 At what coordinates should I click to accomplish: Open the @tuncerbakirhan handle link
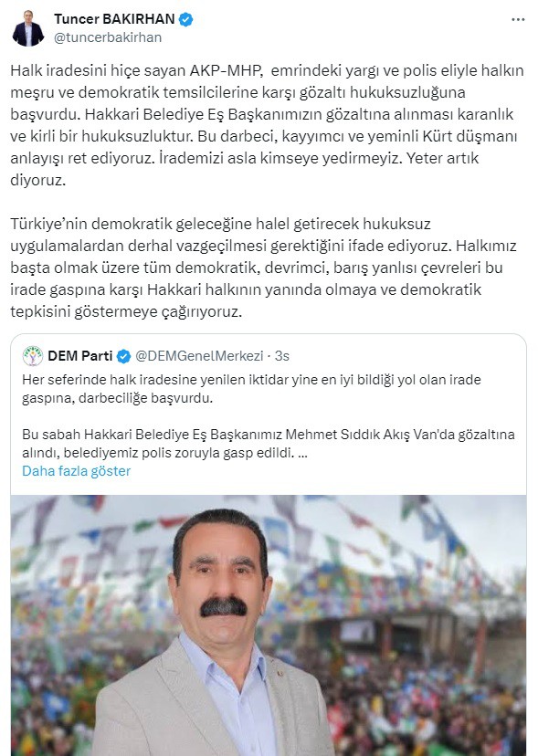click(108, 37)
